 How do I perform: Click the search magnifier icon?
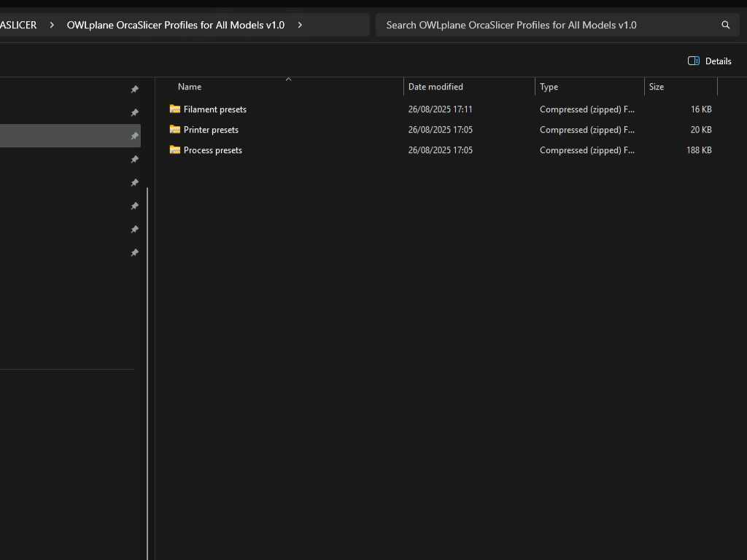(725, 25)
